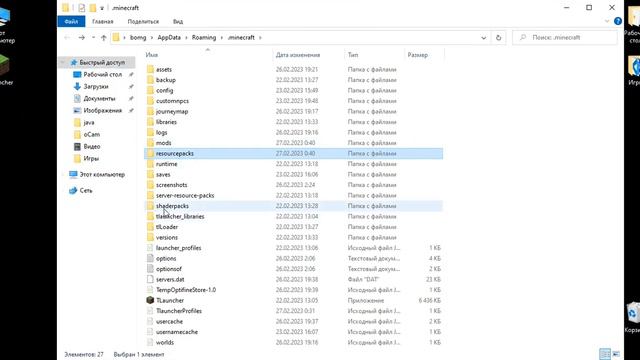Select the tlauncher_libraries folder name
Screen dimensions: 640x360
point(180,216)
